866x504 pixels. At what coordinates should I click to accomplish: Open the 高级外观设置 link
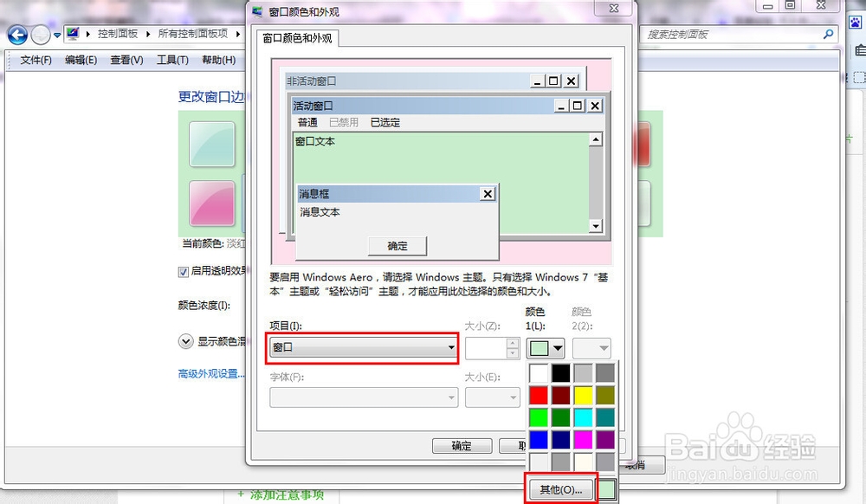[x=210, y=374]
